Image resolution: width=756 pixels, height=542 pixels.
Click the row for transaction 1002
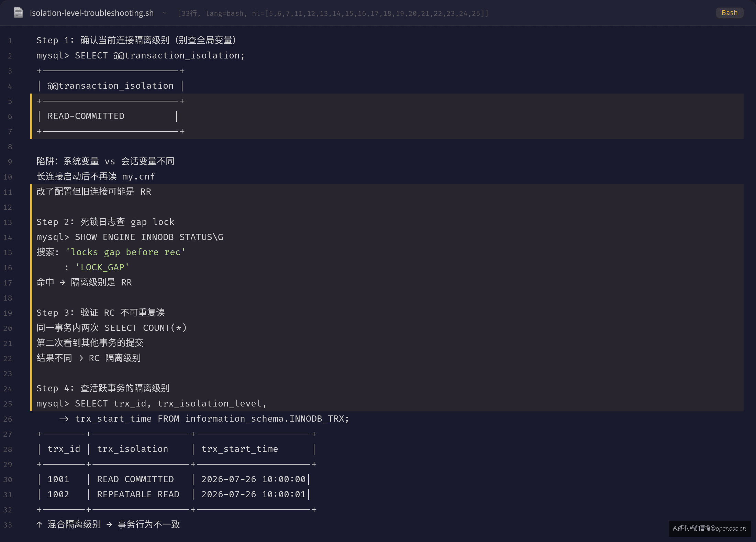click(174, 494)
